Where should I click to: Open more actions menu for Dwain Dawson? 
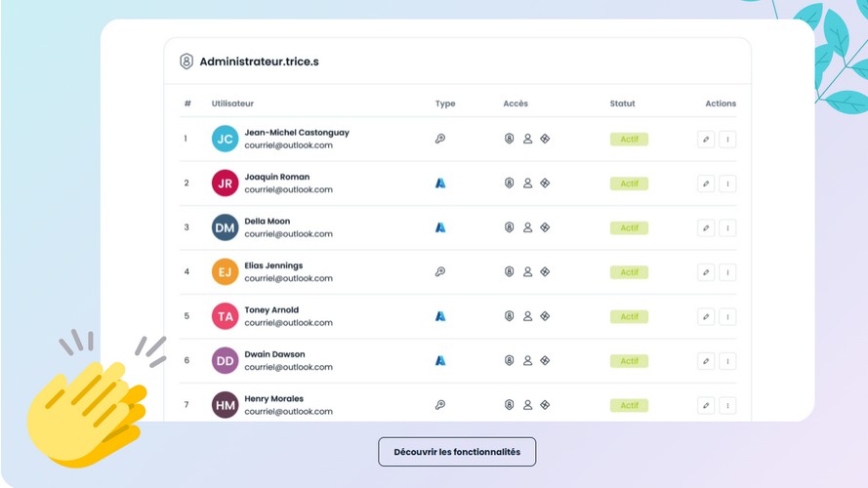(x=727, y=361)
